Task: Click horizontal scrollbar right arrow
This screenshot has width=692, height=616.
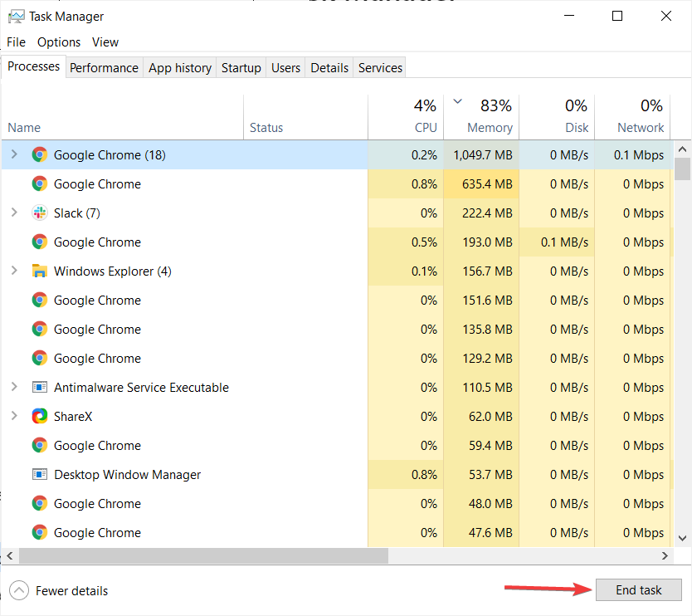Action: (x=665, y=556)
